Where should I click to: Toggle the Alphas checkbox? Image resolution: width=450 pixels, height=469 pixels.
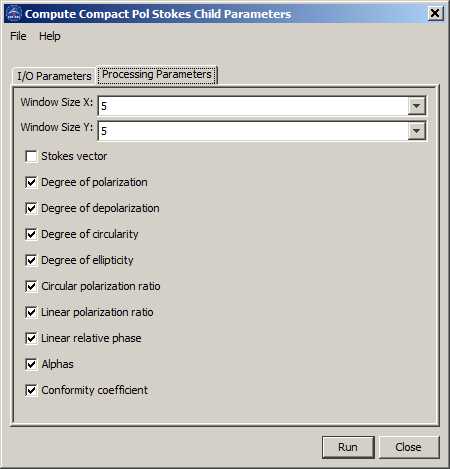31,364
